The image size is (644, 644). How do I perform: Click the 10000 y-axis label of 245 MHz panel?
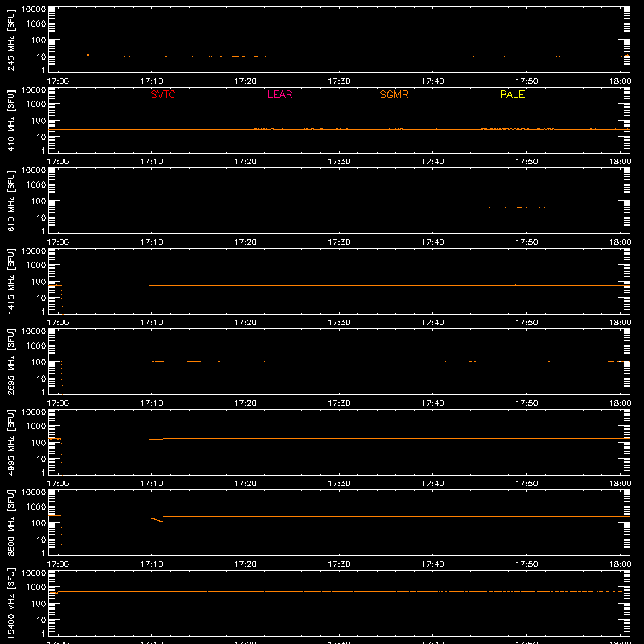pos(34,10)
